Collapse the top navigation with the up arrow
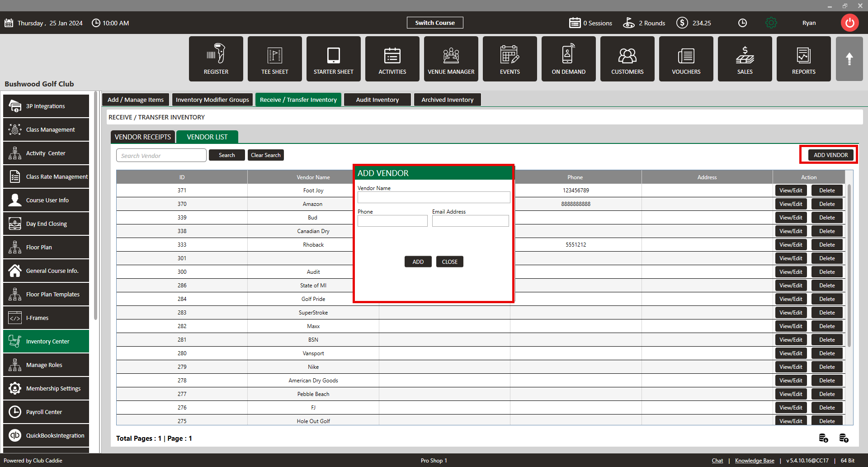The width and height of the screenshot is (868, 467). coord(849,59)
